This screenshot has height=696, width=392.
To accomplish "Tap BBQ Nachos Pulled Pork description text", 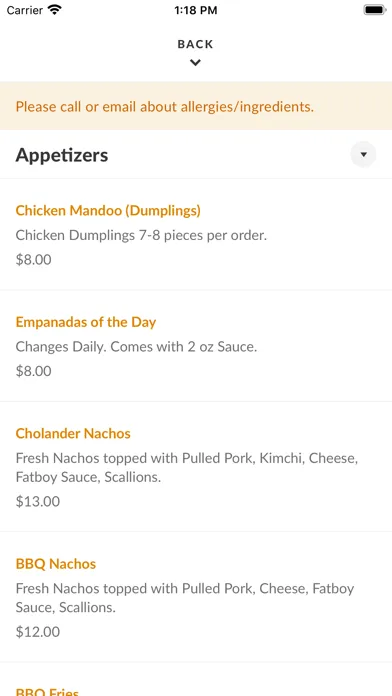I will point(185,598).
